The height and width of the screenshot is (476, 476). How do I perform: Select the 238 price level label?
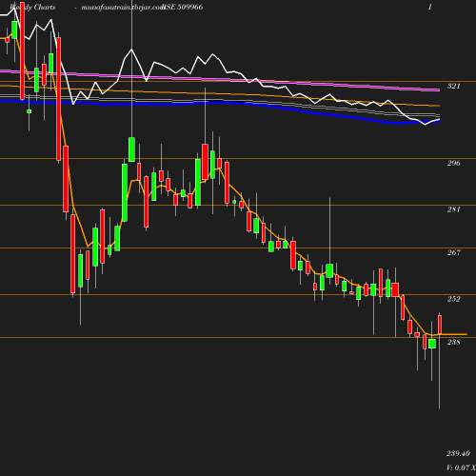point(453,342)
